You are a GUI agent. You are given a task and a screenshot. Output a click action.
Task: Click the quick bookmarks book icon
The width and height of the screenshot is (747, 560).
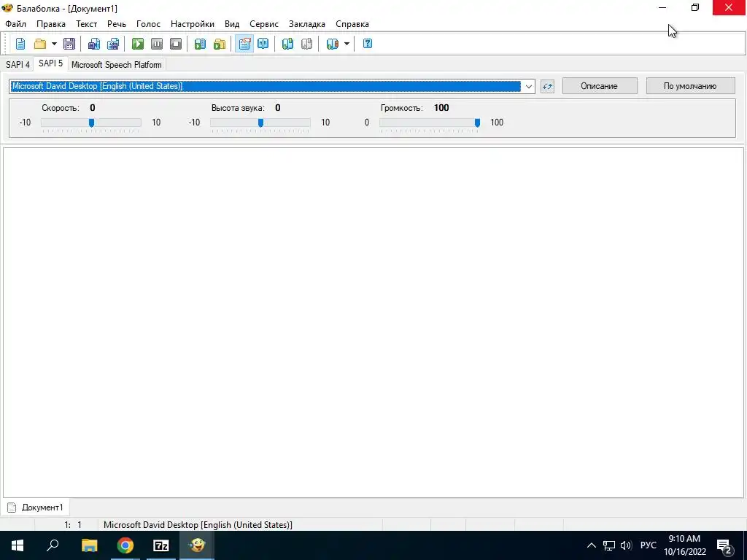(332, 44)
